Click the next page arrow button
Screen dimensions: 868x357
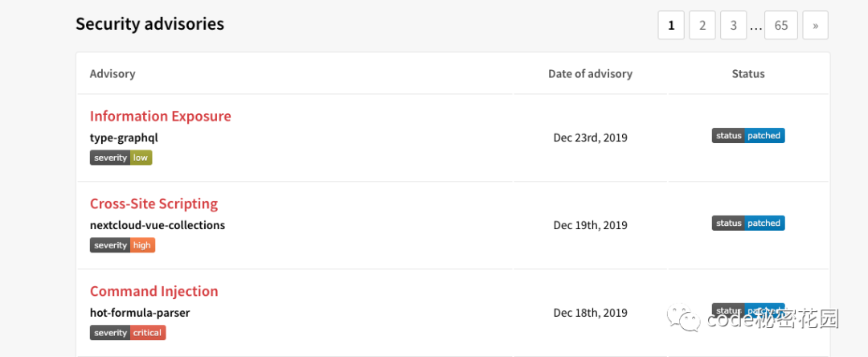tap(815, 25)
